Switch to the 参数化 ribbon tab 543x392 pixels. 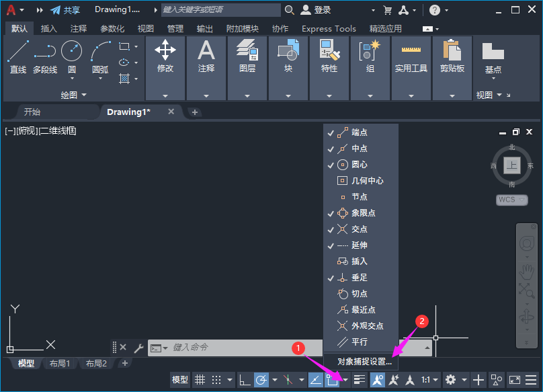[112, 28]
